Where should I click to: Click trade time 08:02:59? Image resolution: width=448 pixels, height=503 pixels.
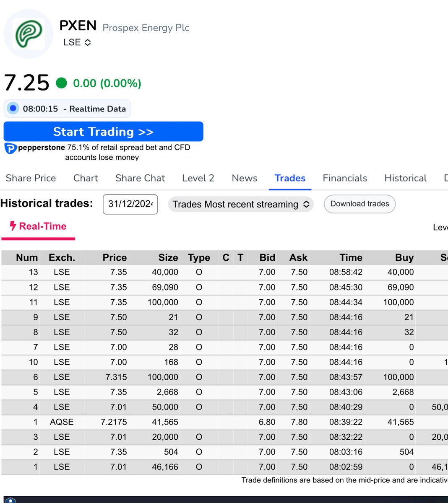[346, 467]
